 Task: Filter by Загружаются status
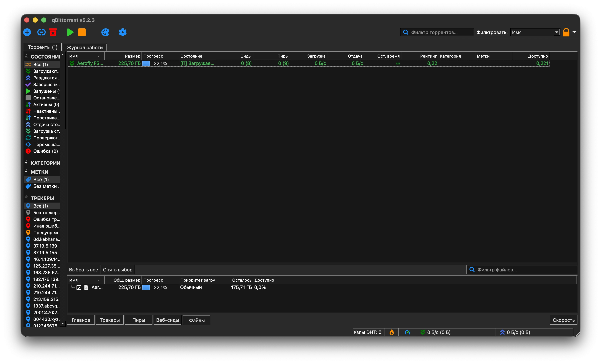click(42, 71)
